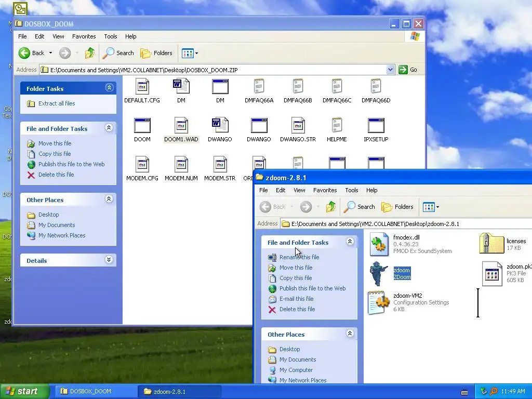The width and height of the screenshot is (532, 399).
Task: Select the DMFAQ66D text file icon
Action: (x=376, y=86)
